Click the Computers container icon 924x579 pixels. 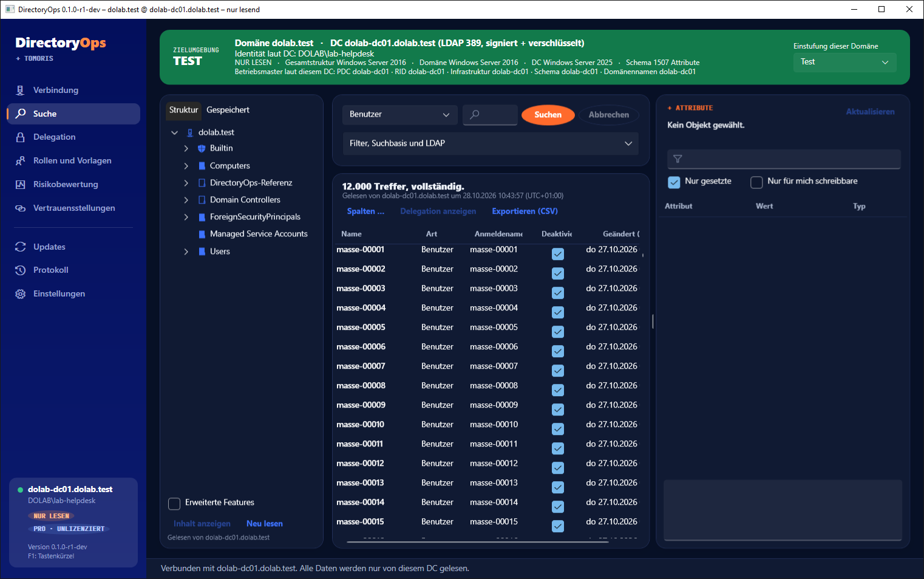tap(202, 166)
